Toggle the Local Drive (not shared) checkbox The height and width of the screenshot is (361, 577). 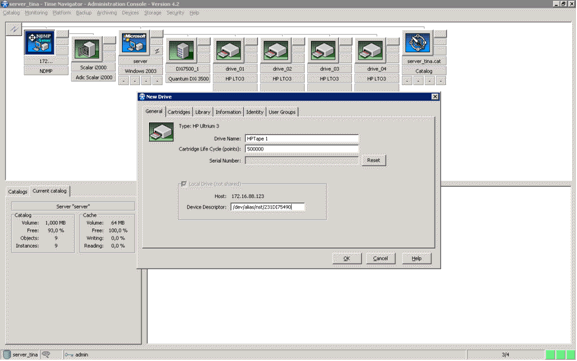(x=183, y=184)
